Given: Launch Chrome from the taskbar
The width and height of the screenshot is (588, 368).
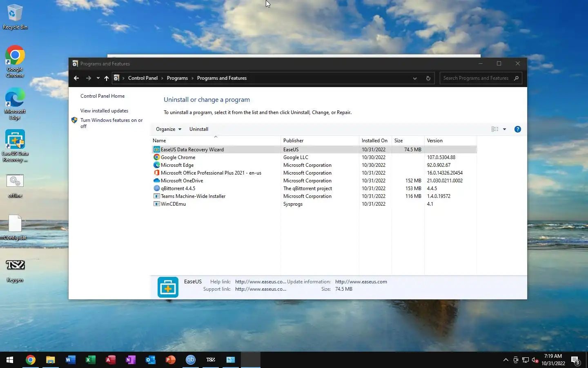Looking at the screenshot, I should pos(31,360).
